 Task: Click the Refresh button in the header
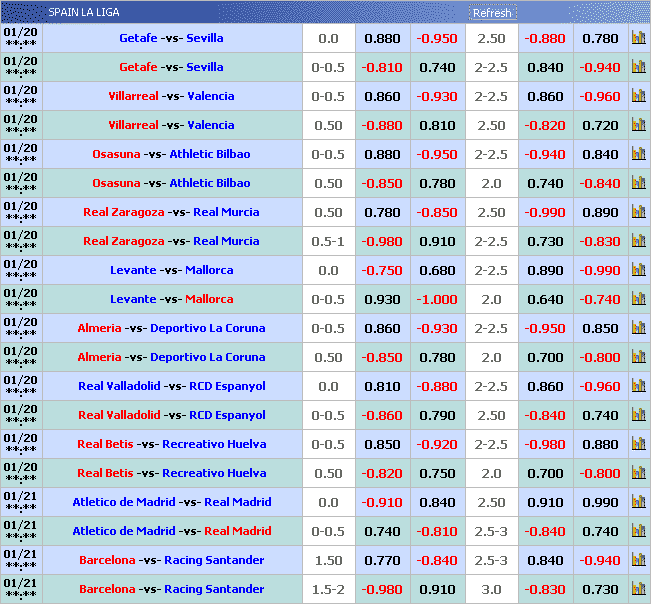pos(491,13)
